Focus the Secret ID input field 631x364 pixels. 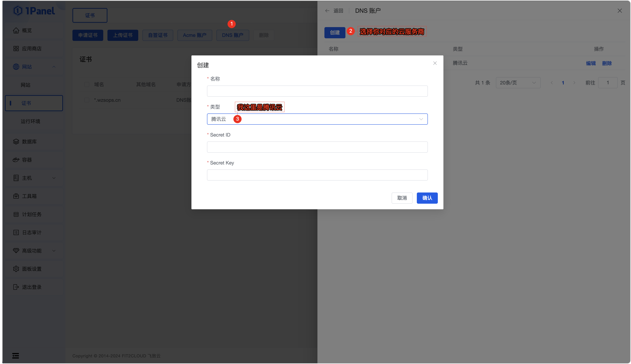317,147
